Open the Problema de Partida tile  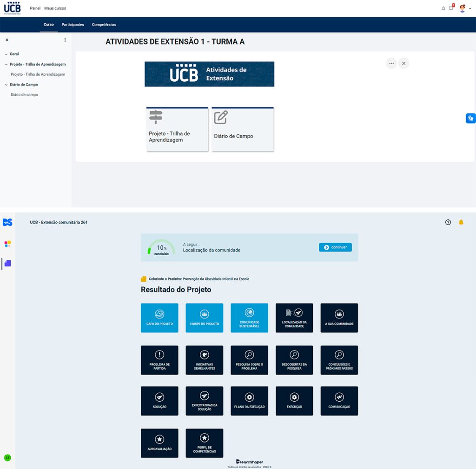(x=159, y=360)
